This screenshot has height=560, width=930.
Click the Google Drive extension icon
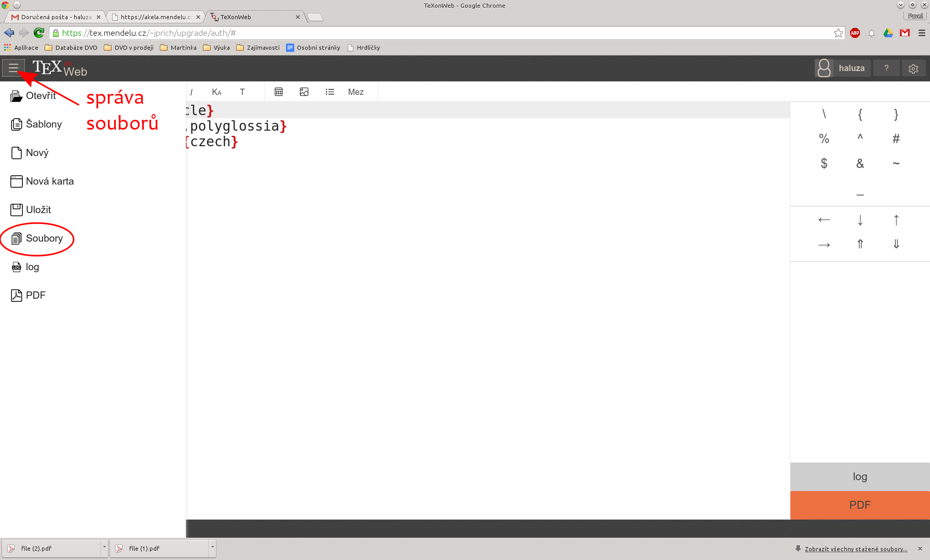(888, 33)
